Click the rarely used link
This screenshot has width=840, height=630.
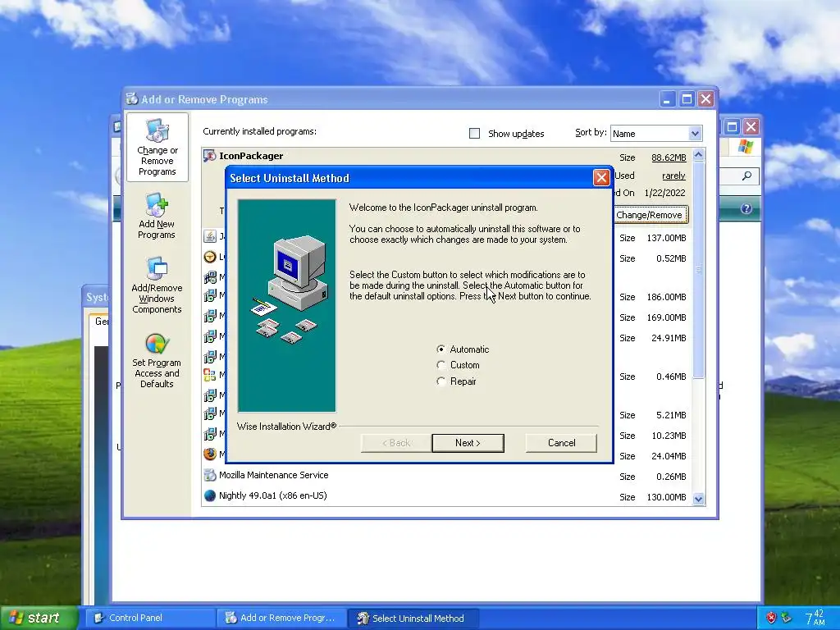[x=673, y=176]
